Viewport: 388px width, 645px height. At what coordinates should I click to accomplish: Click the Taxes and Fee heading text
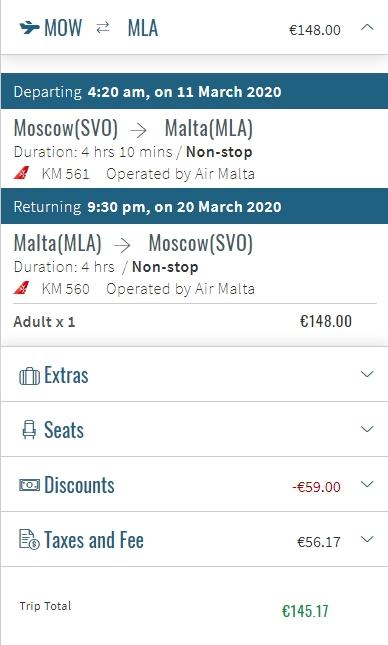(94, 540)
